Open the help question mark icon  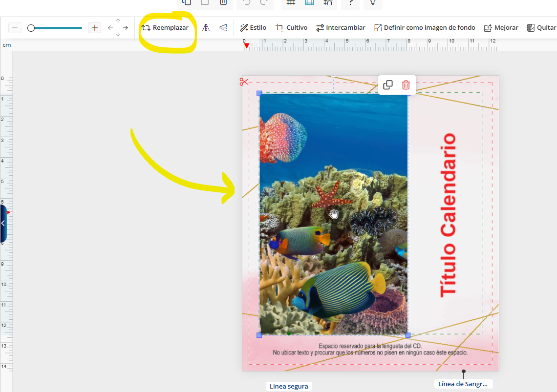click(x=351, y=2)
